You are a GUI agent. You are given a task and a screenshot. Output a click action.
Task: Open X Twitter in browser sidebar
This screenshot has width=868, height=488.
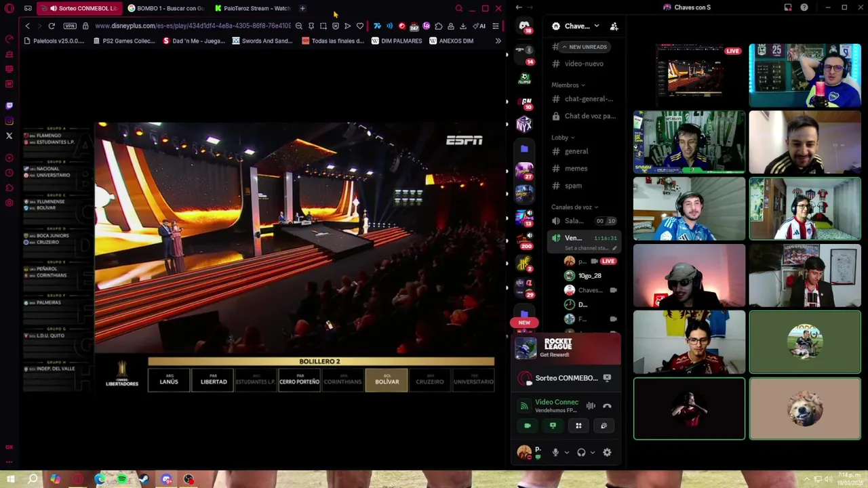click(9, 136)
